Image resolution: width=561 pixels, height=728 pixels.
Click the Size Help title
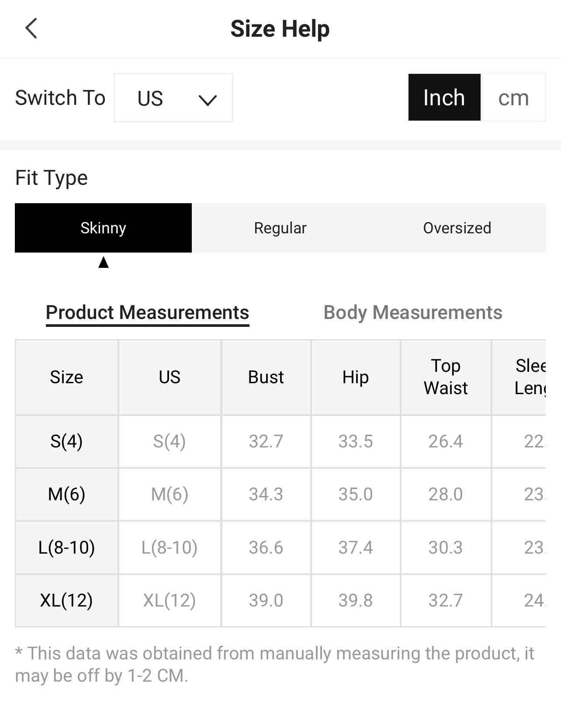coord(280,29)
